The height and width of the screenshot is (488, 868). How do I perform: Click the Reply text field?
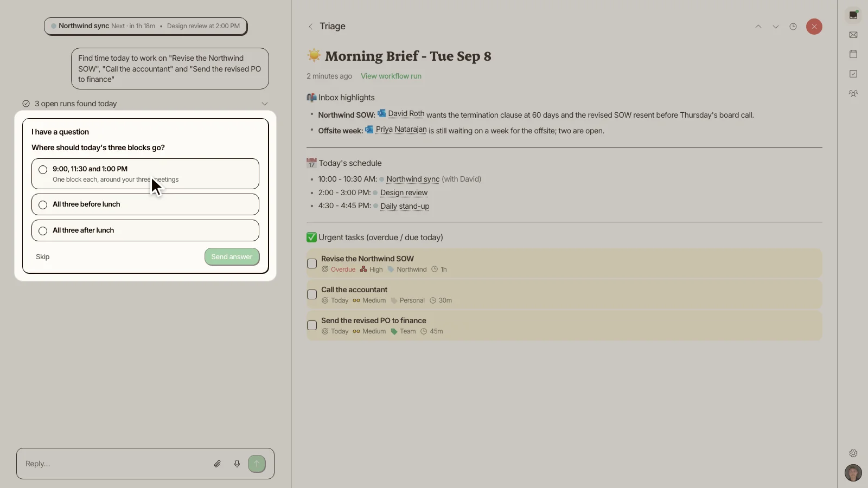(x=114, y=464)
